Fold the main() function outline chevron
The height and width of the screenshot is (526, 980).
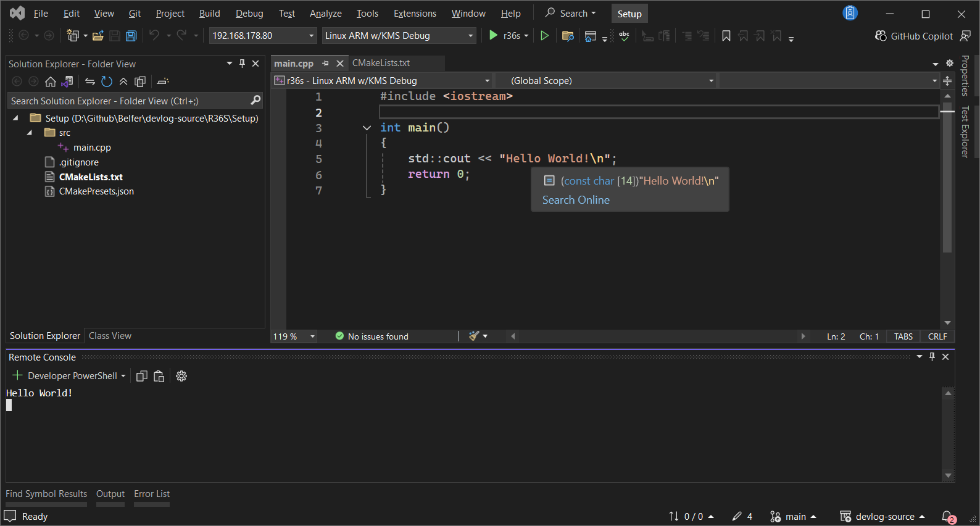coord(367,128)
